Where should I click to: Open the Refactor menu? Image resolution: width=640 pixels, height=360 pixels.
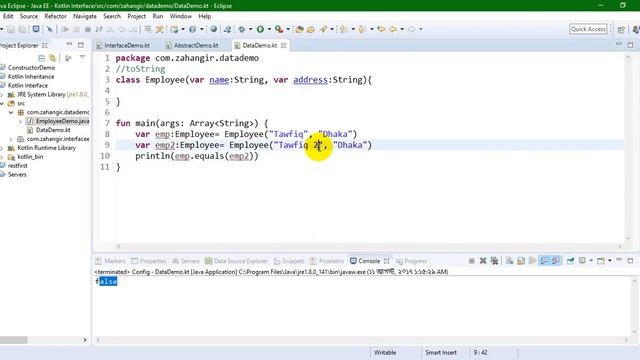tap(56, 16)
